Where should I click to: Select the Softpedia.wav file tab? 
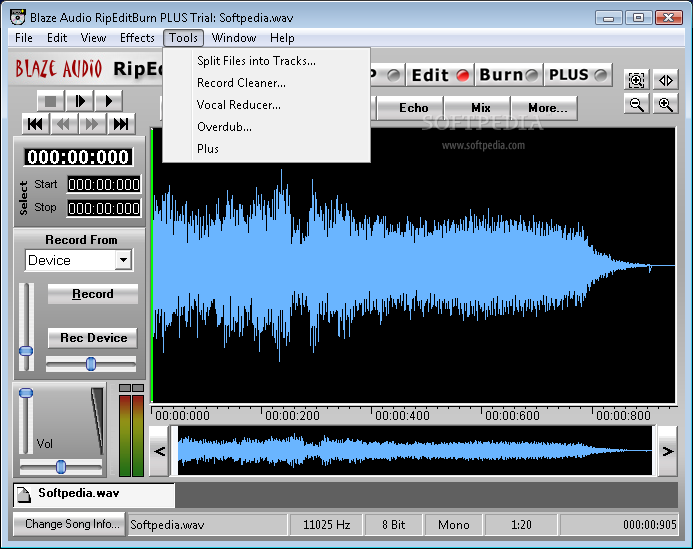pyautogui.click(x=94, y=494)
